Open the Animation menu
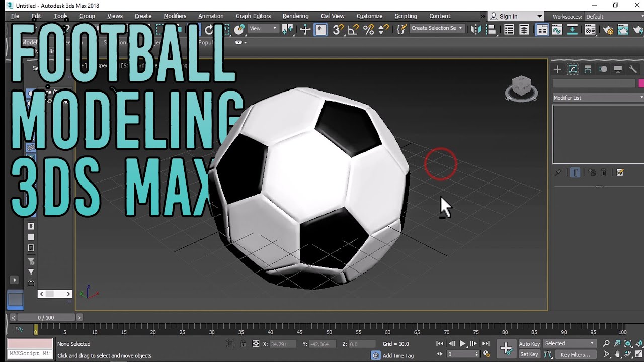The height and width of the screenshot is (362, 644). coord(211,16)
